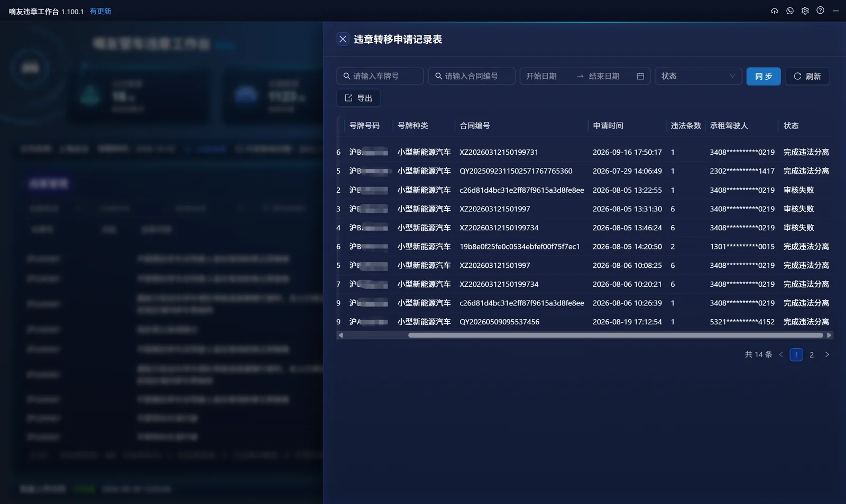The height and width of the screenshot is (504, 846).
Task: Click the 导出 export button
Action: [x=358, y=98]
